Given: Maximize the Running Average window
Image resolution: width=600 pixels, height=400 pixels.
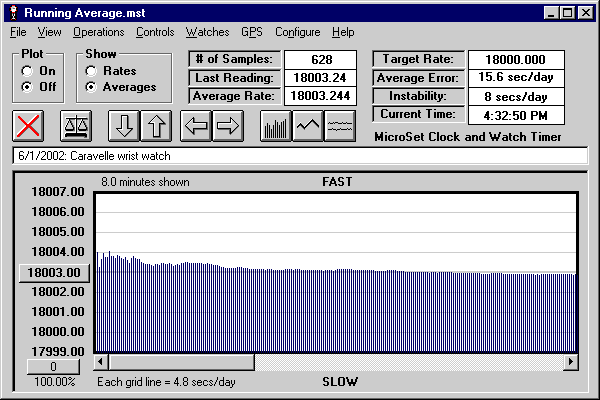Looking at the screenshot, I should (x=567, y=13).
